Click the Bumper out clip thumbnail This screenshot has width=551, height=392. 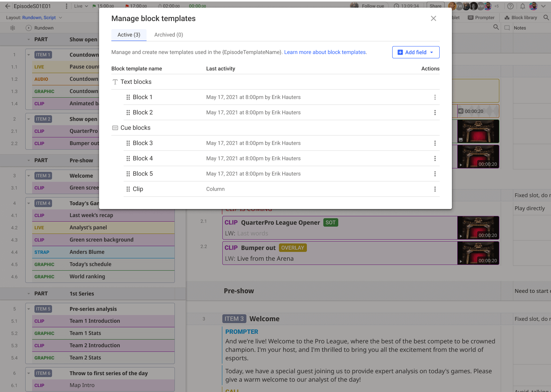[x=478, y=253]
